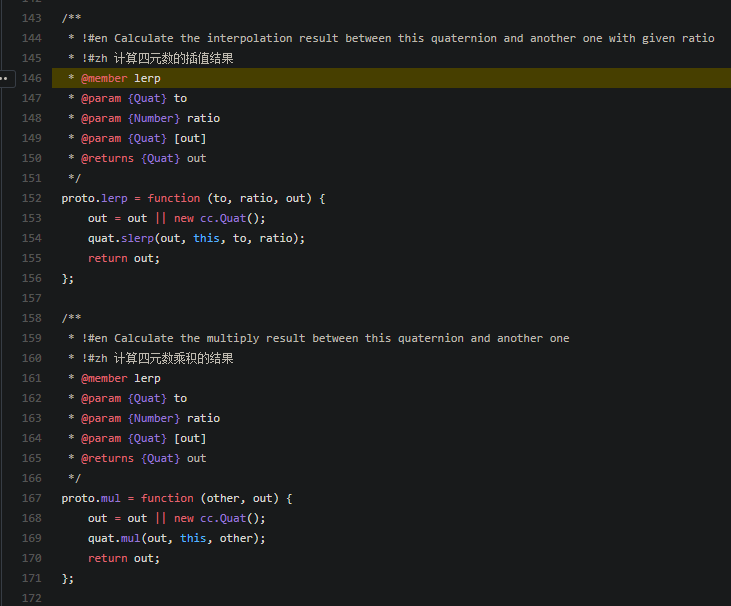Image resolution: width=731 pixels, height=606 pixels.
Task: Click line number 152
Action: tap(33, 198)
